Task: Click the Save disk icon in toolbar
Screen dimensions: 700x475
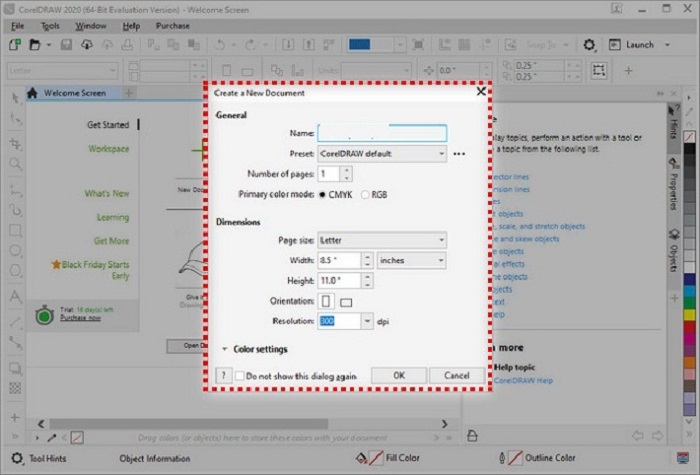Action: pos(67,45)
